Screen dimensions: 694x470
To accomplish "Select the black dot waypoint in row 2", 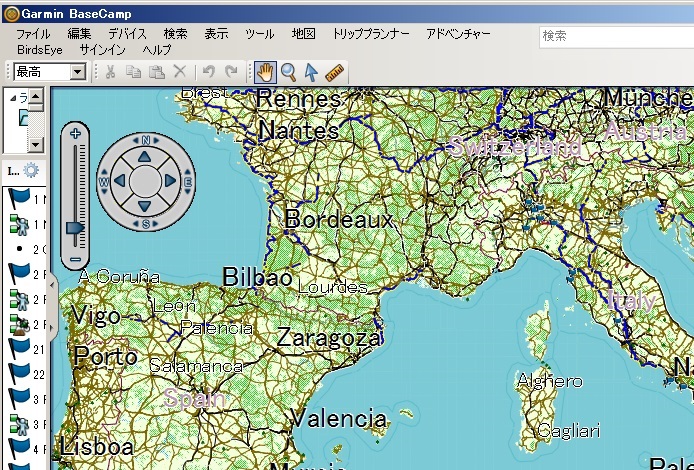I will (19, 249).
